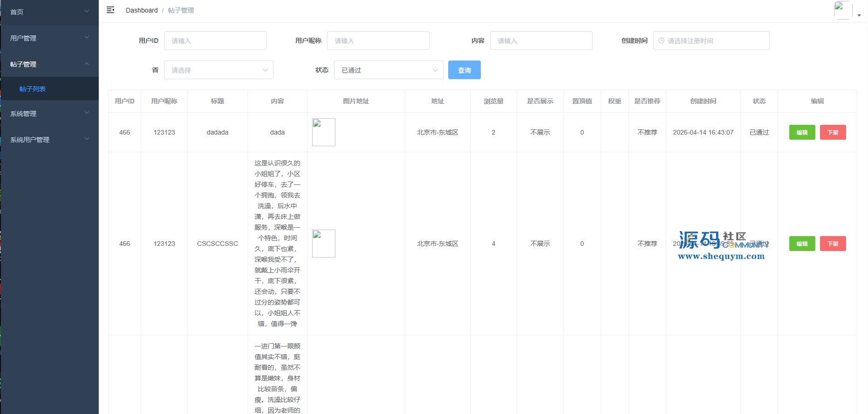The height and width of the screenshot is (414, 868).
Task: Expand the 用户管理 sidebar menu
Action: point(49,38)
